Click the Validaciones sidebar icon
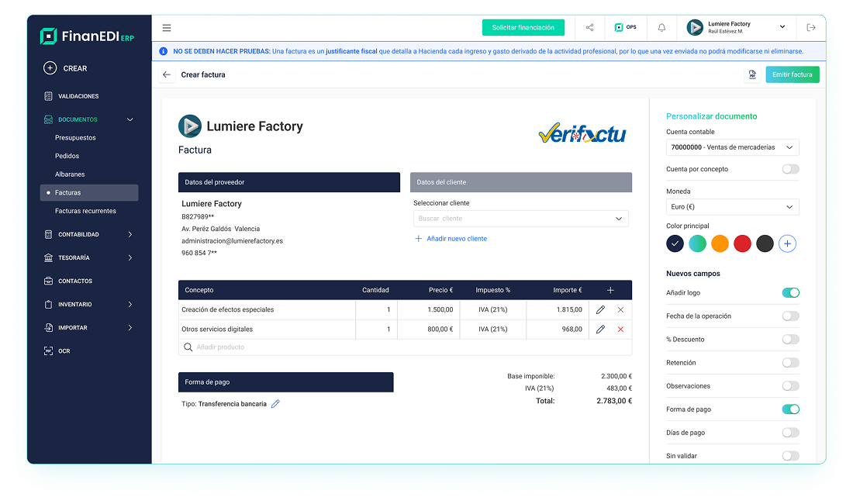 point(48,96)
